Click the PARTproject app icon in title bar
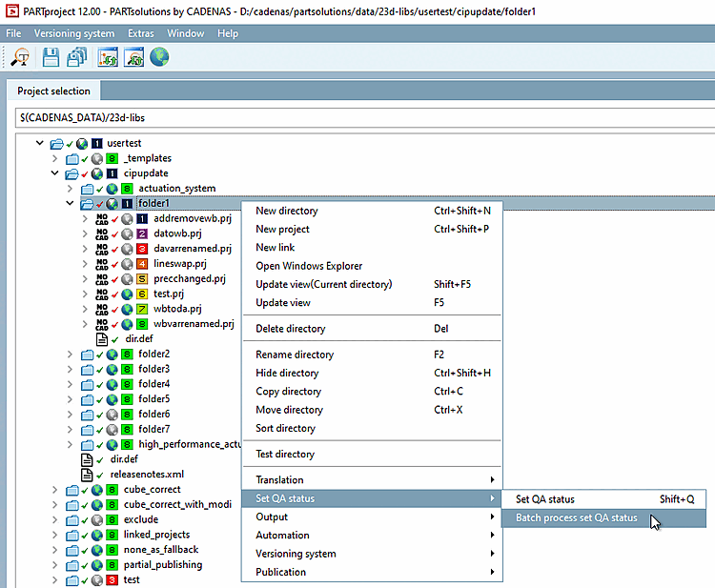This screenshot has width=715, height=588. tap(11, 10)
